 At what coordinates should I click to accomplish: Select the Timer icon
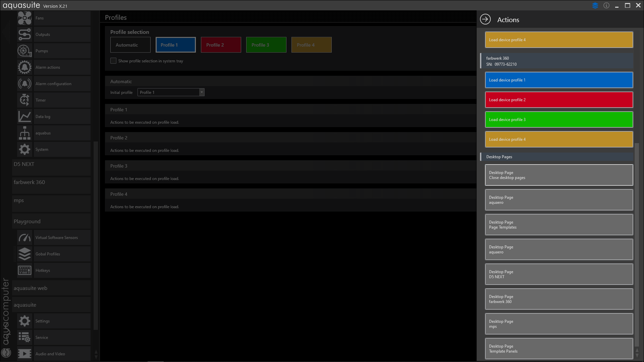point(24,100)
